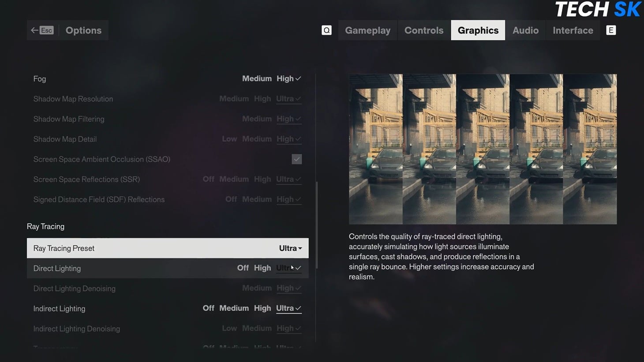Screen dimensions: 644x362
Task: Toggle the SSAO checkbox
Action: (x=297, y=159)
